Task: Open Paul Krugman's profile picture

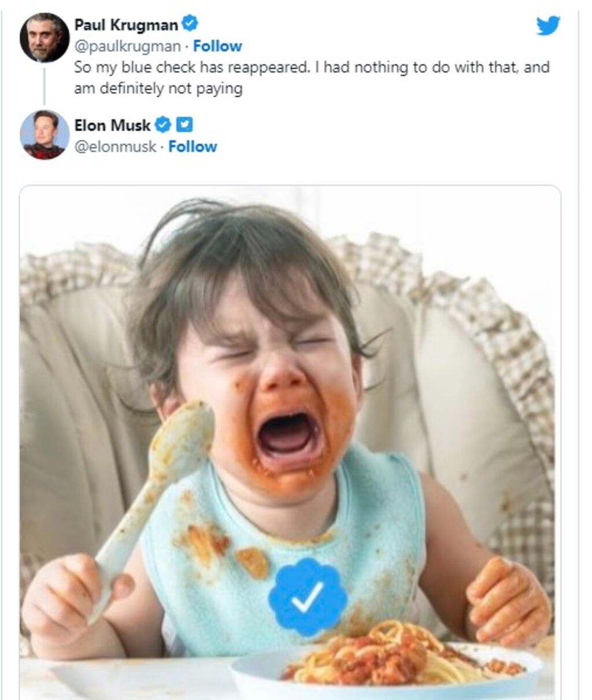Action: tap(44, 38)
